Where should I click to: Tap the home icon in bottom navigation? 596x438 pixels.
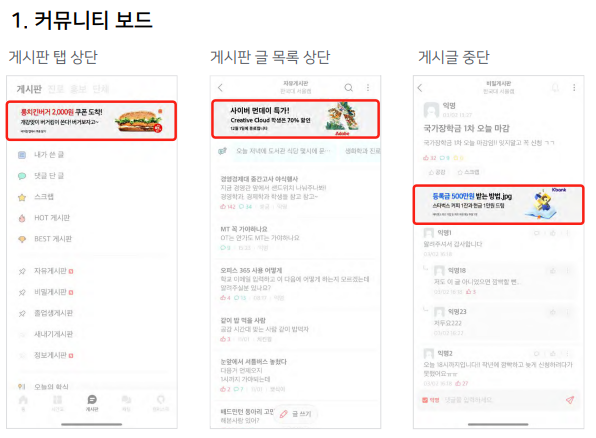pos(23,403)
